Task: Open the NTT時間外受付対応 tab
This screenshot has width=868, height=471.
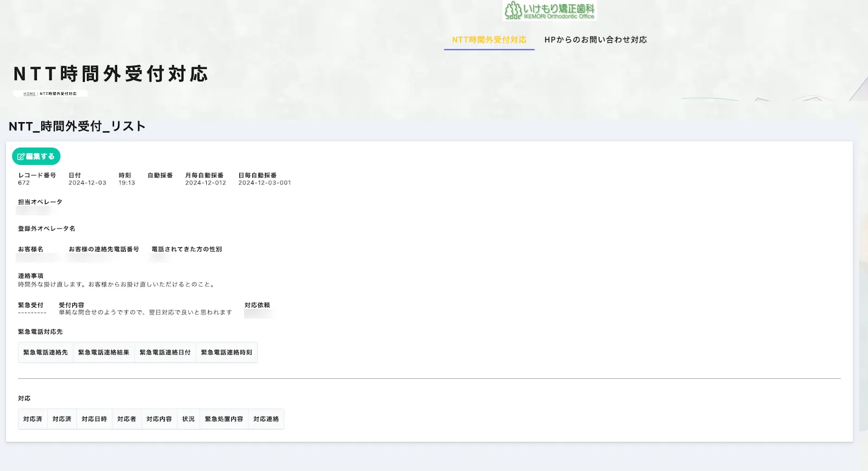Action: [489, 40]
